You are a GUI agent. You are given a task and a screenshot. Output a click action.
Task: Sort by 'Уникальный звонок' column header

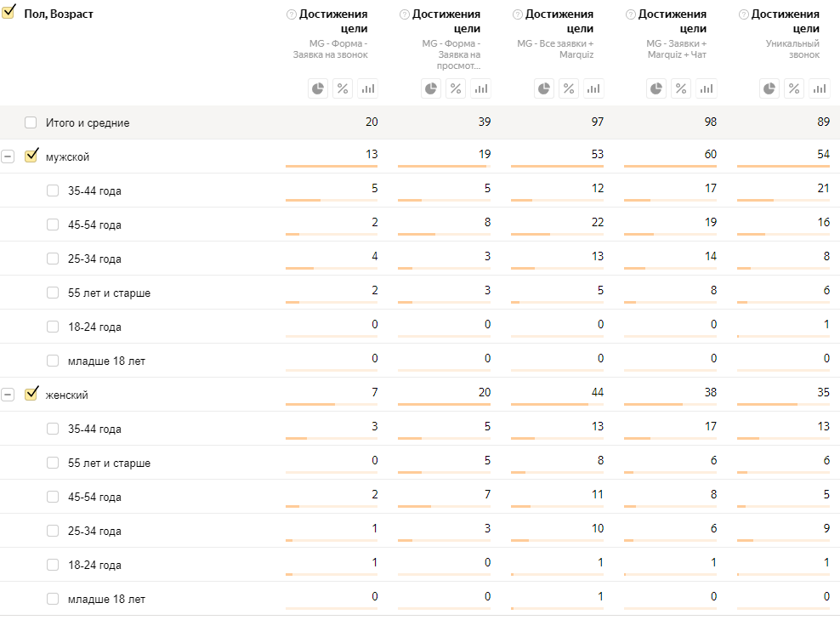[786, 20]
